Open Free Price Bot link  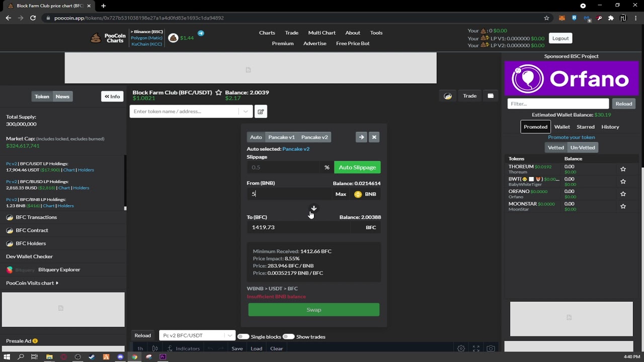353,43
